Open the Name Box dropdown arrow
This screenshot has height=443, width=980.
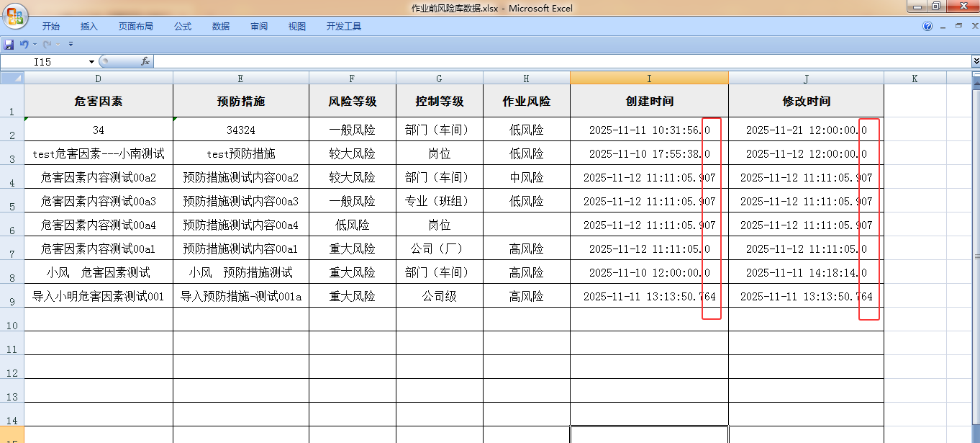coord(91,62)
